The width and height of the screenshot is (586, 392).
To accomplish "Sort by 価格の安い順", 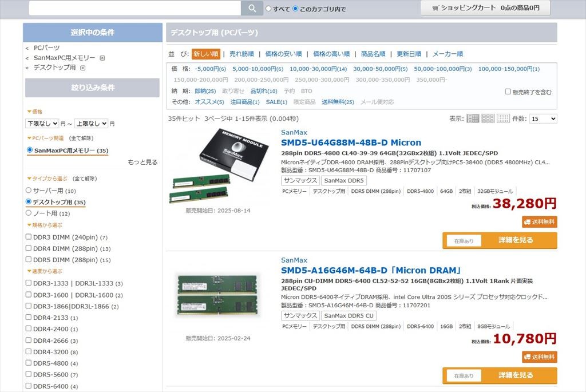I will coord(283,54).
